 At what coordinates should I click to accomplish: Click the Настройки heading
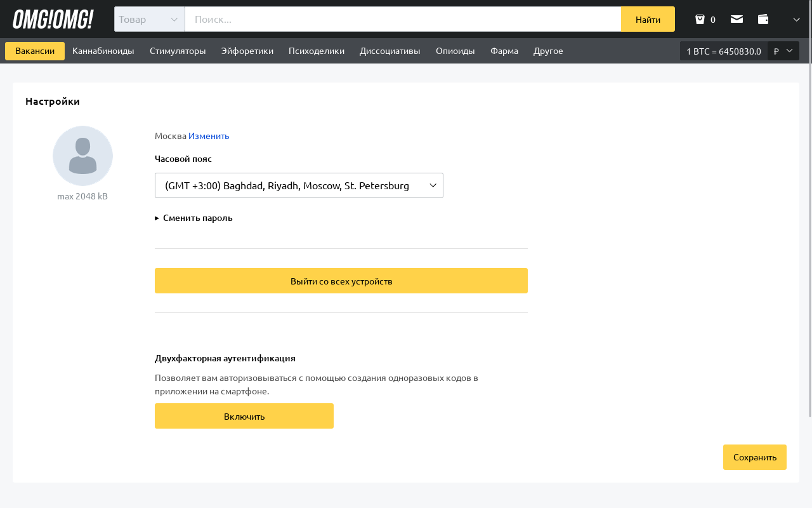coord(53,101)
